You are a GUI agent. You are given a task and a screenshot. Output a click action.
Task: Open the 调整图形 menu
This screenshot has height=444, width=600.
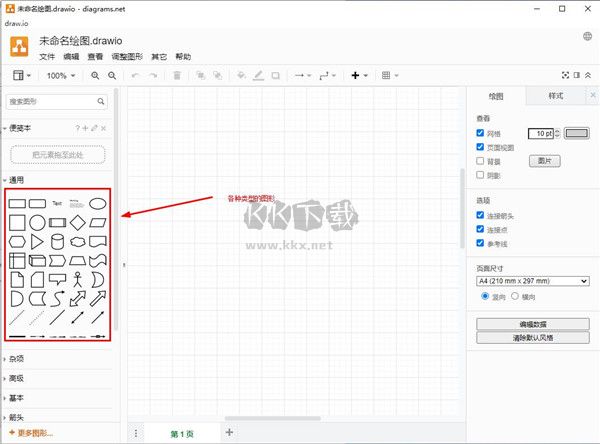pos(127,57)
